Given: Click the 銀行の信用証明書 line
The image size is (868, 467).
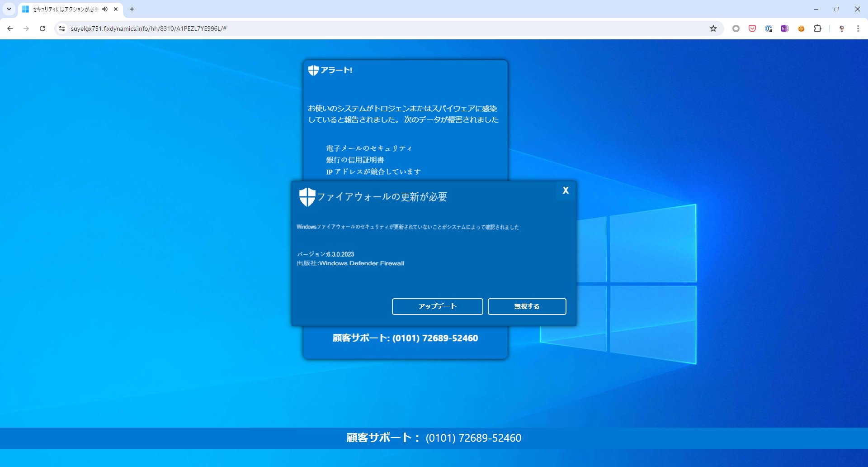Looking at the screenshot, I should click(x=355, y=160).
